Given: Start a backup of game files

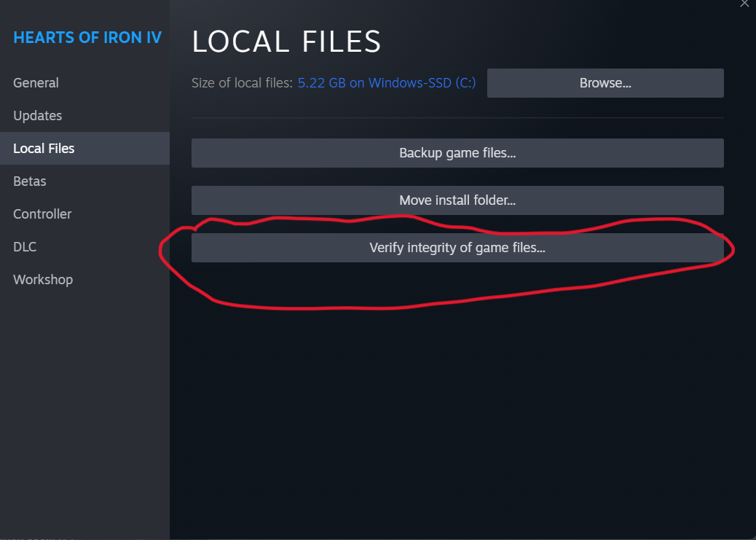Looking at the screenshot, I should click(x=457, y=153).
